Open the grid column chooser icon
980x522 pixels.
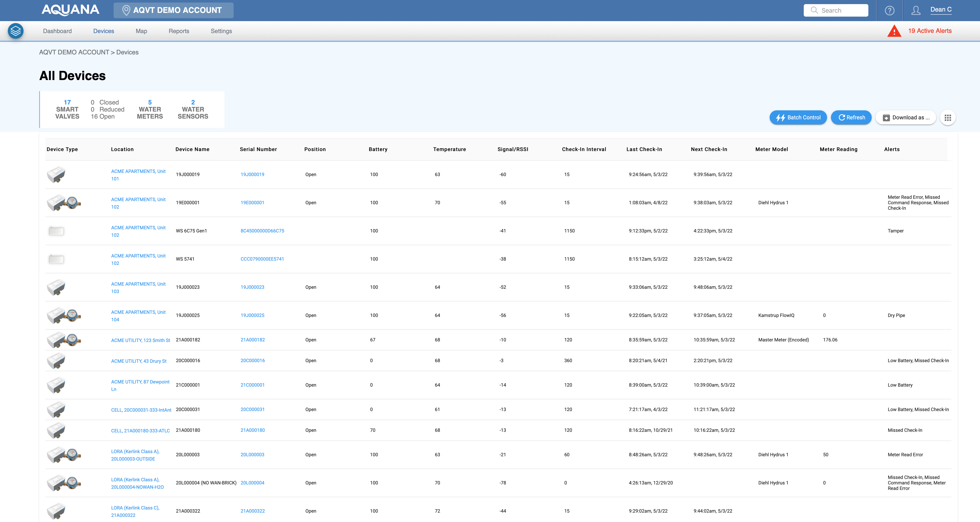click(x=948, y=117)
